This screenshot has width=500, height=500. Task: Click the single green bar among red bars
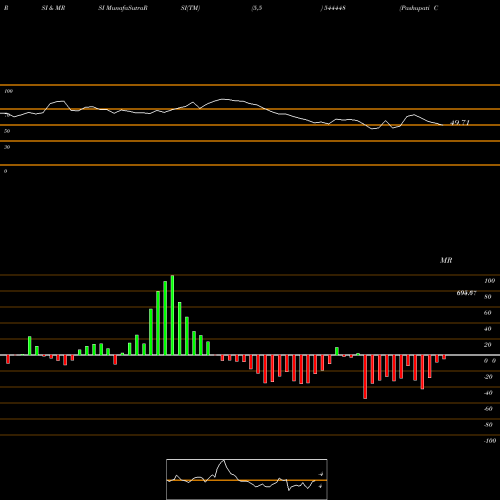pyautogui.click(x=337, y=351)
